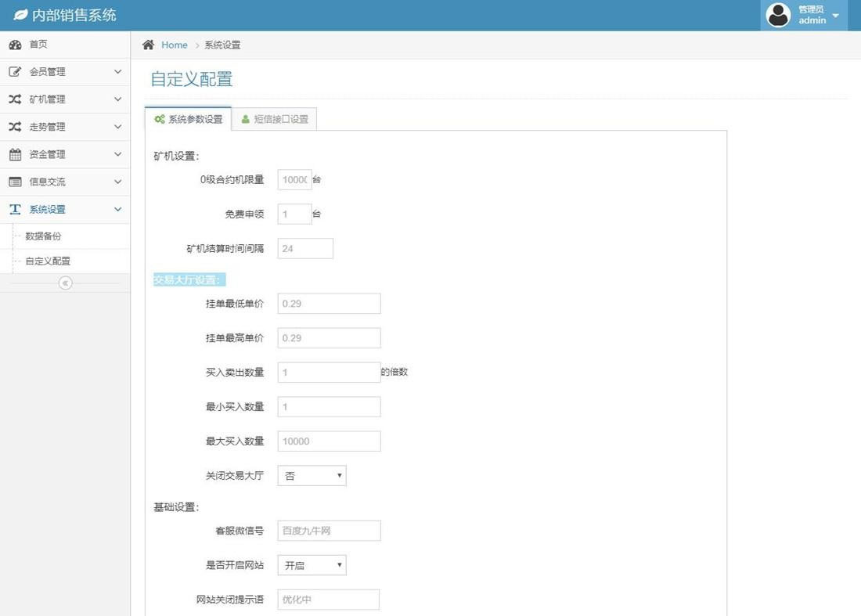Click the gear icon on 系统参数设置 tab
Viewport: 861px width, 616px height.
click(x=159, y=119)
